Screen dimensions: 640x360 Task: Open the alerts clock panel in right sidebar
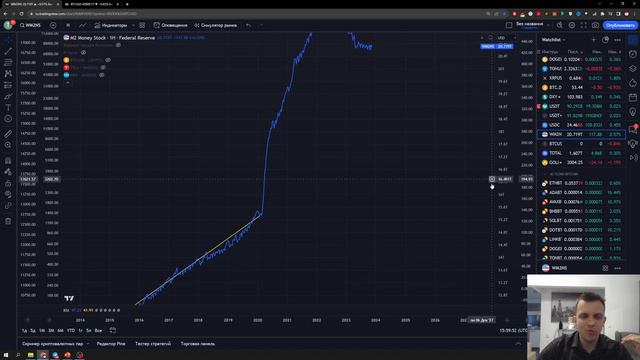pos(633,54)
